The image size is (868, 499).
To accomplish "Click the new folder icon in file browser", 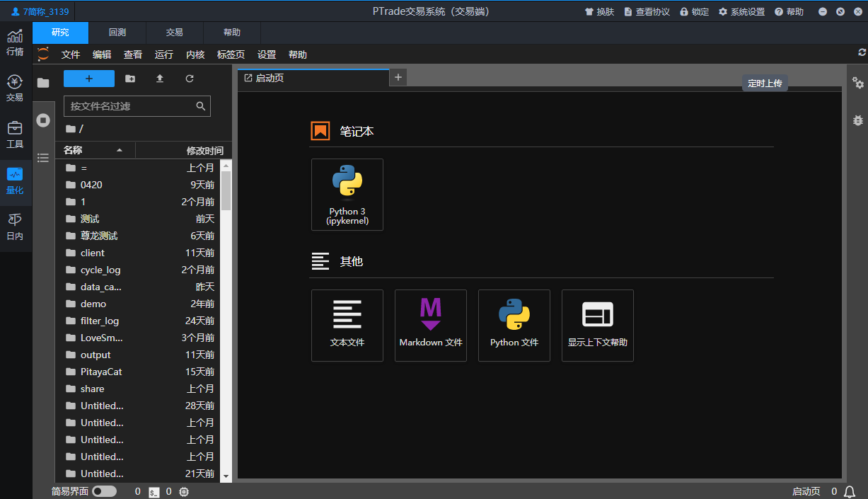I will point(130,79).
